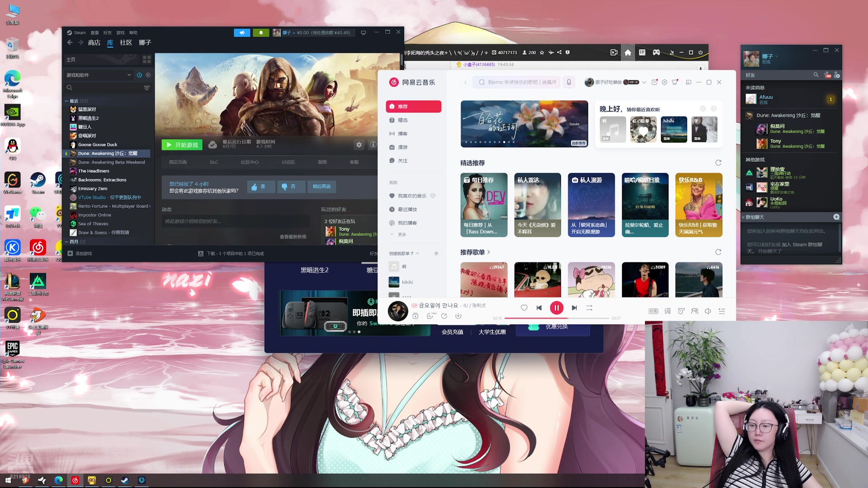Viewport: 868px width, 488px height.
Task: Go back in Steam navigation
Action: pos(70,42)
